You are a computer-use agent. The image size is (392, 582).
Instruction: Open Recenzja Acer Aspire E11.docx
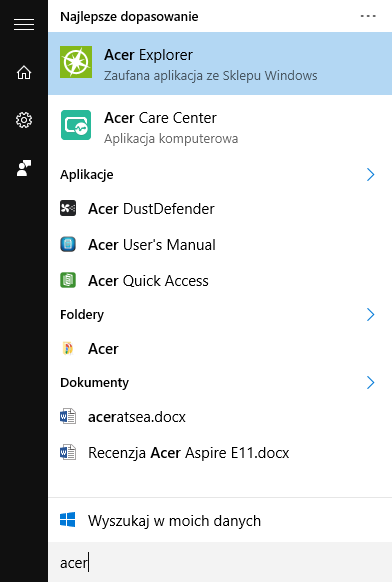[x=220, y=453]
